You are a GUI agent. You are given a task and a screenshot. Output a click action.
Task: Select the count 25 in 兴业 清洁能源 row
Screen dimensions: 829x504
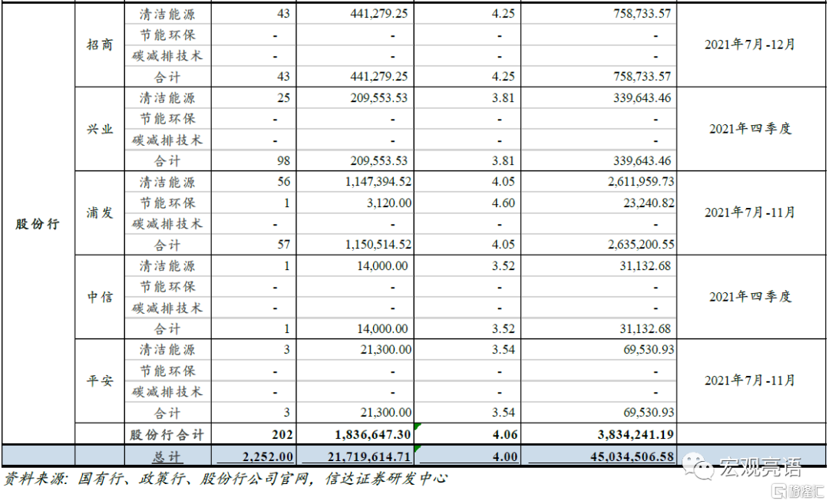pyautogui.click(x=283, y=97)
